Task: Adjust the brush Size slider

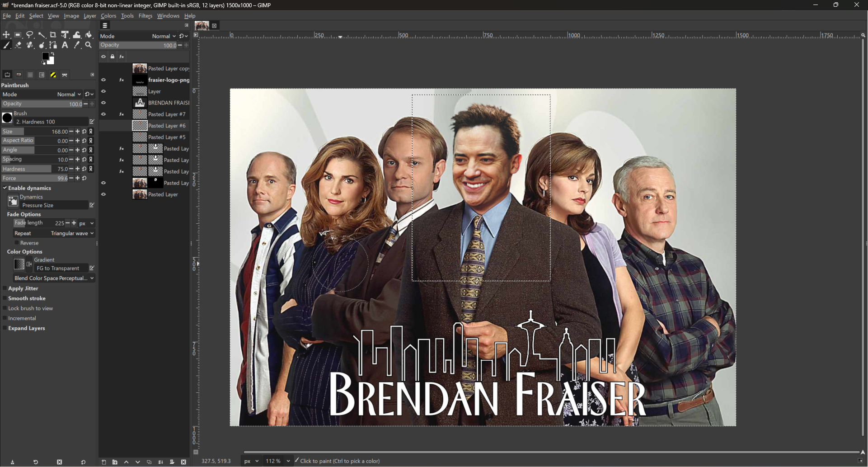Action: [35, 132]
